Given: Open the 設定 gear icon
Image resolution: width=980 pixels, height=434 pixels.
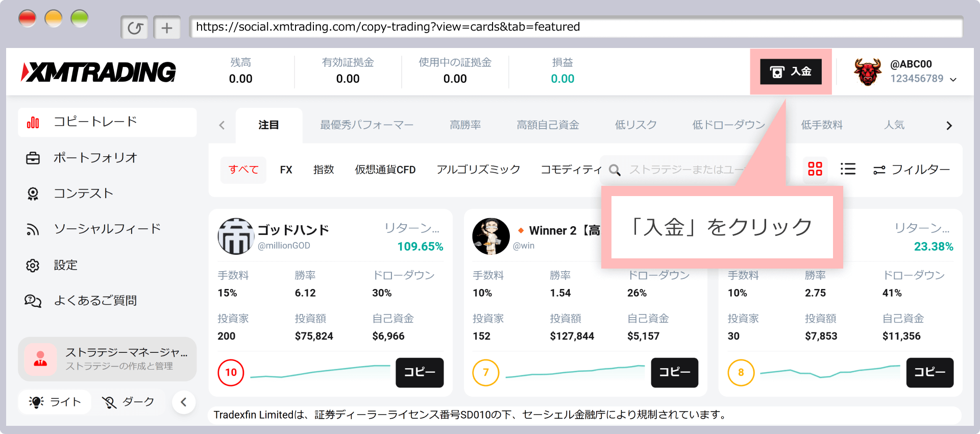Looking at the screenshot, I should [33, 266].
